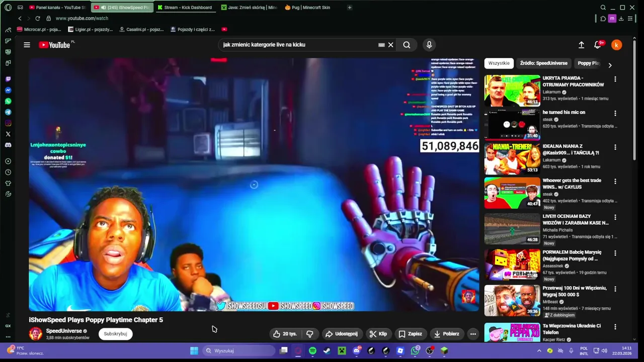Open Telegram in Opera sidebar
644x362 pixels.
(x=8, y=112)
